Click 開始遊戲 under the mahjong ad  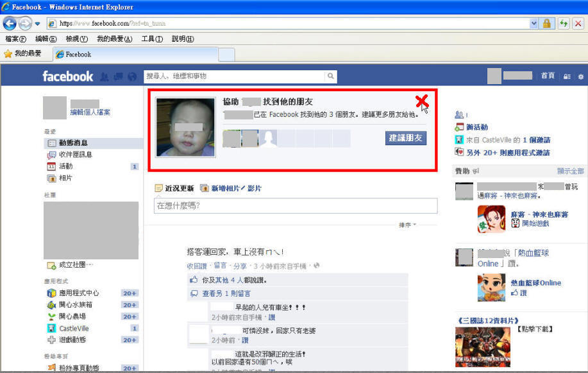point(535,223)
